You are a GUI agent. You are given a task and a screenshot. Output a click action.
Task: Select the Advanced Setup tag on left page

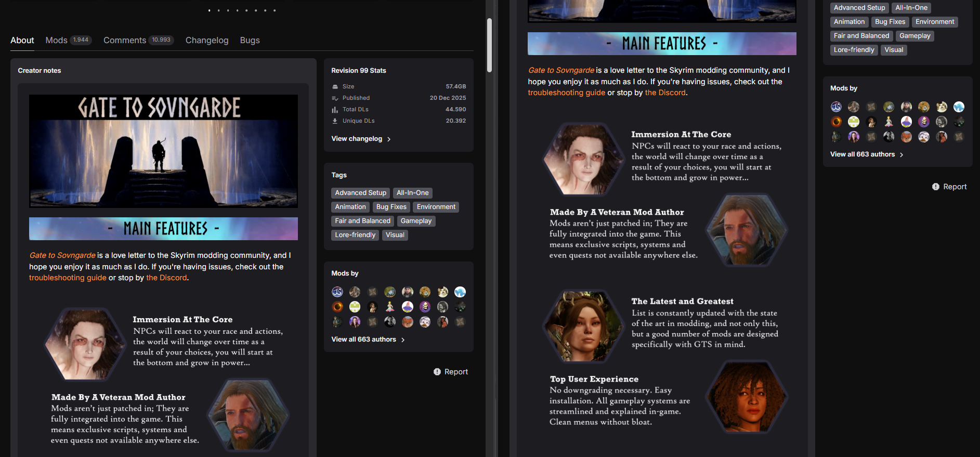[x=361, y=193]
